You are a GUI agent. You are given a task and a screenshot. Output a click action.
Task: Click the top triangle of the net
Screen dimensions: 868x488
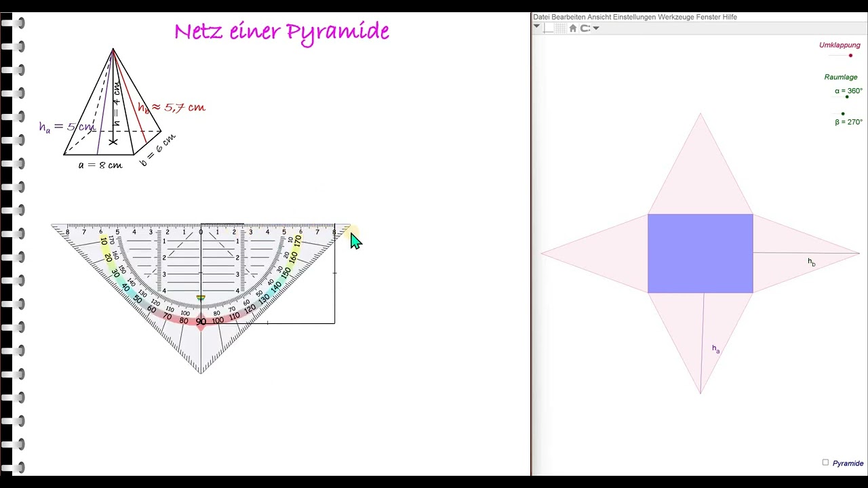pos(701,176)
